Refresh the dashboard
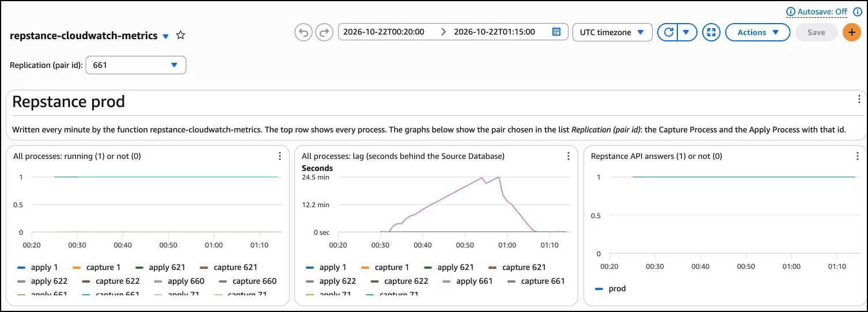Image resolution: width=868 pixels, height=312 pixels. pos(668,32)
